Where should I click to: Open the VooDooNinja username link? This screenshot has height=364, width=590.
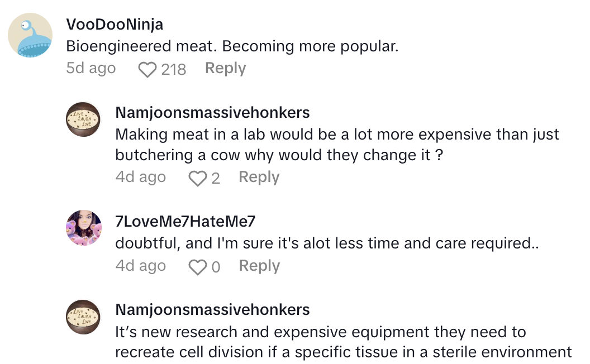(x=115, y=25)
